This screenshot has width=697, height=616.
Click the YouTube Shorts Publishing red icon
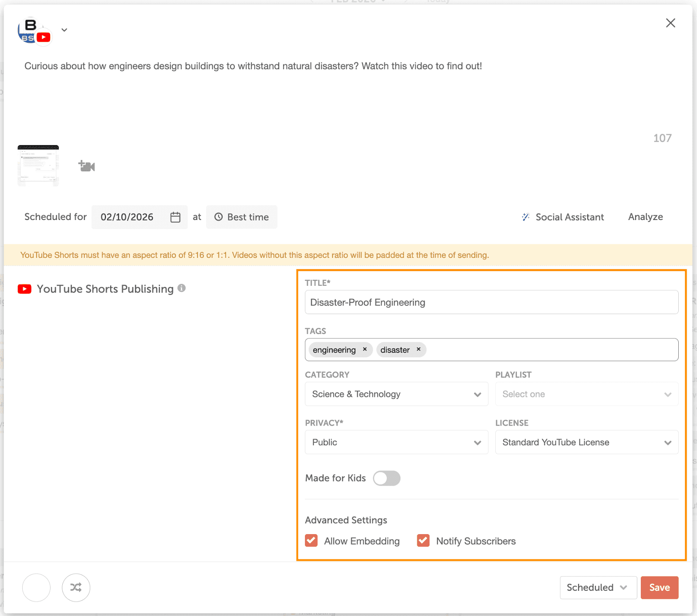(x=25, y=288)
